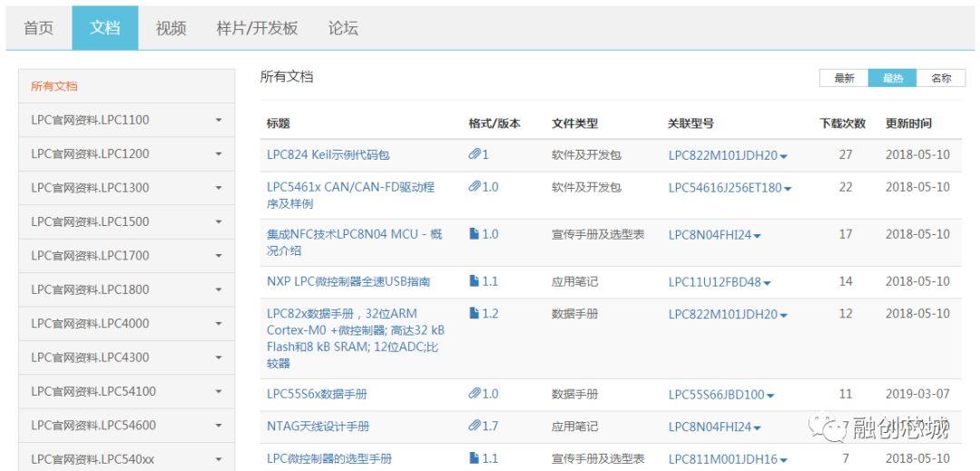The height and width of the screenshot is (471, 980).
Task: Open LPC82x数据手册 document link
Action: click(356, 338)
